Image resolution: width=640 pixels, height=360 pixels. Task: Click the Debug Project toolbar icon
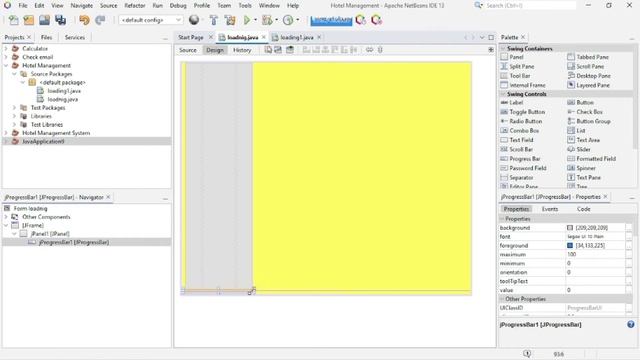point(267,20)
